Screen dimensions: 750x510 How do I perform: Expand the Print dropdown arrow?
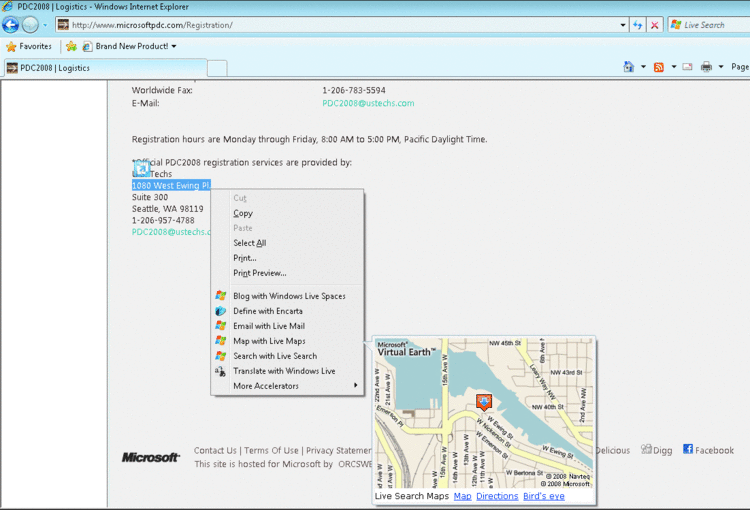720,67
